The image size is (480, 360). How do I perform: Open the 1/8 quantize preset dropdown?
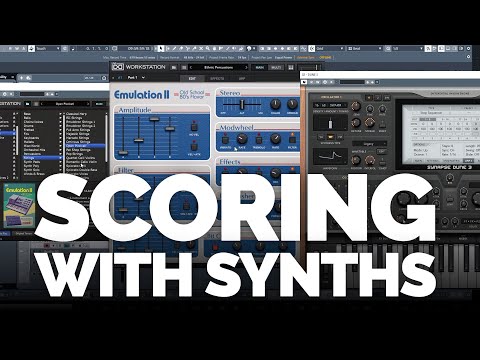pyautogui.click(x=408, y=48)
